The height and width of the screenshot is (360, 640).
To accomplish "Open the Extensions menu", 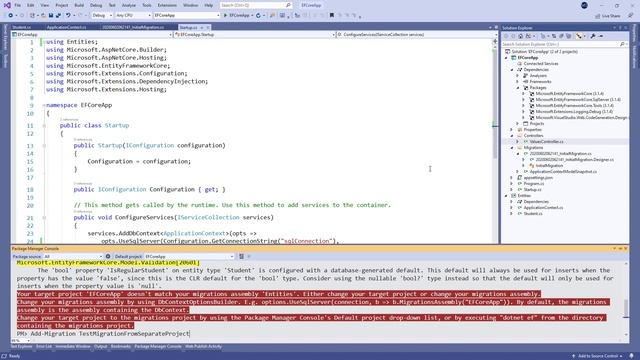I will coord(167,5).
